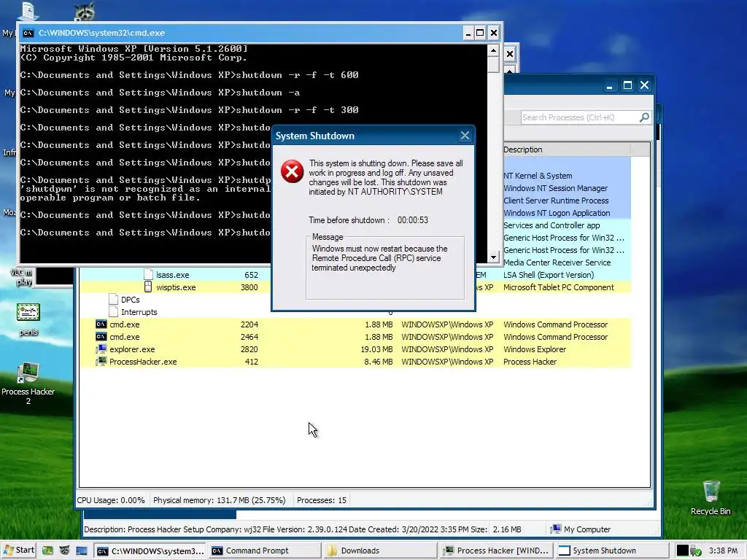Click the ProcessHacker.exe process icon
This screenshot has width=747, height=560.
coord(101,362)
